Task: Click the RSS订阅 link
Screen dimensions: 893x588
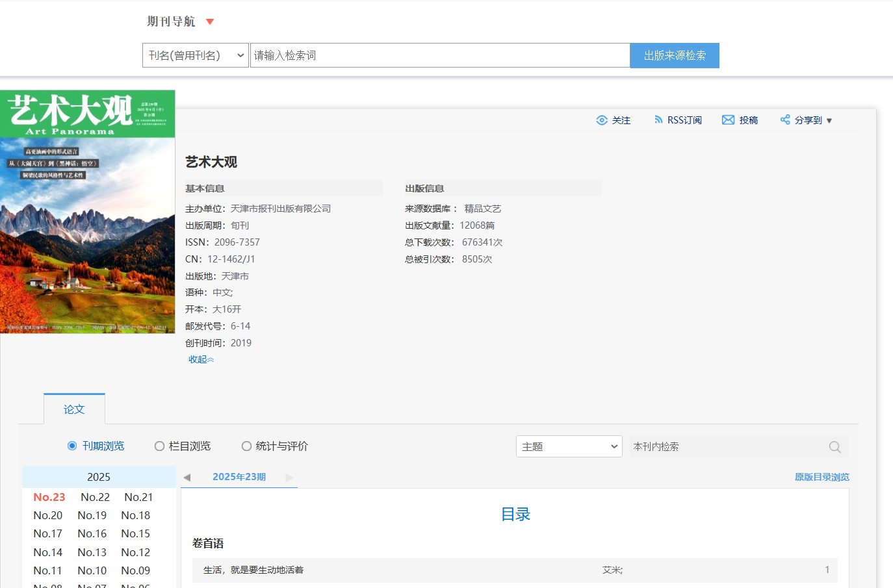Action: click(684, 120)
